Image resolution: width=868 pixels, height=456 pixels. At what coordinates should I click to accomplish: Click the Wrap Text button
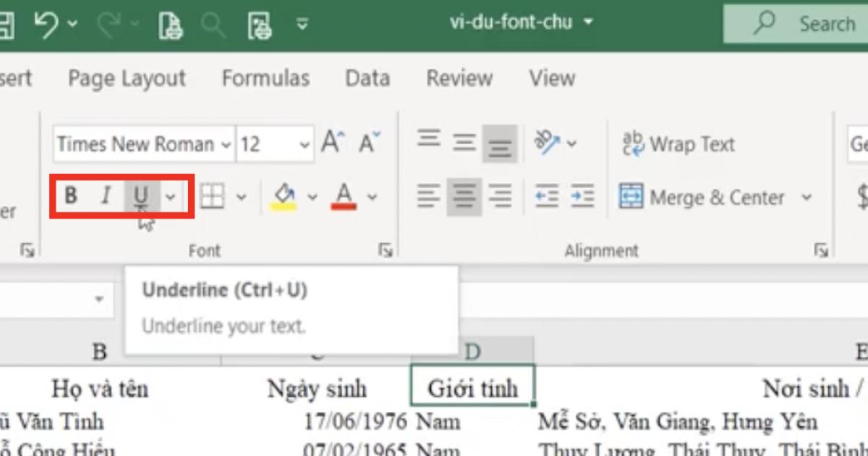pos(678,144)
